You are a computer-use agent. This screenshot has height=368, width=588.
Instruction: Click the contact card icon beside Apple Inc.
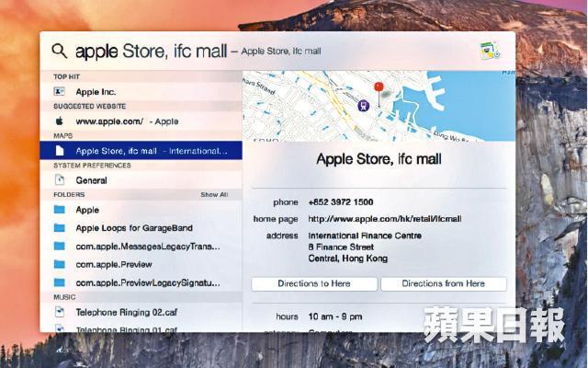pyautogui.click(x=59, y=91)
